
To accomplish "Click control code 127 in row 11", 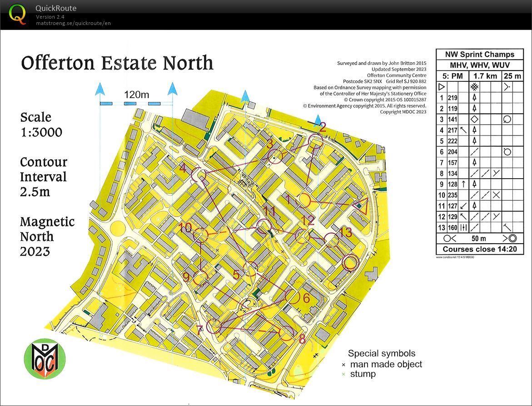I will click(452, 206).
